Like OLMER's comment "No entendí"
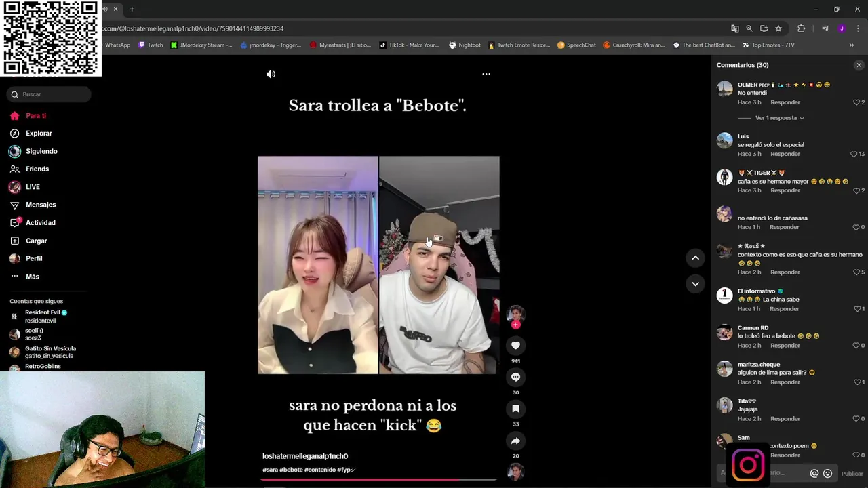The height and width of the screenshot is (488, 868). (x=856, y=102)
